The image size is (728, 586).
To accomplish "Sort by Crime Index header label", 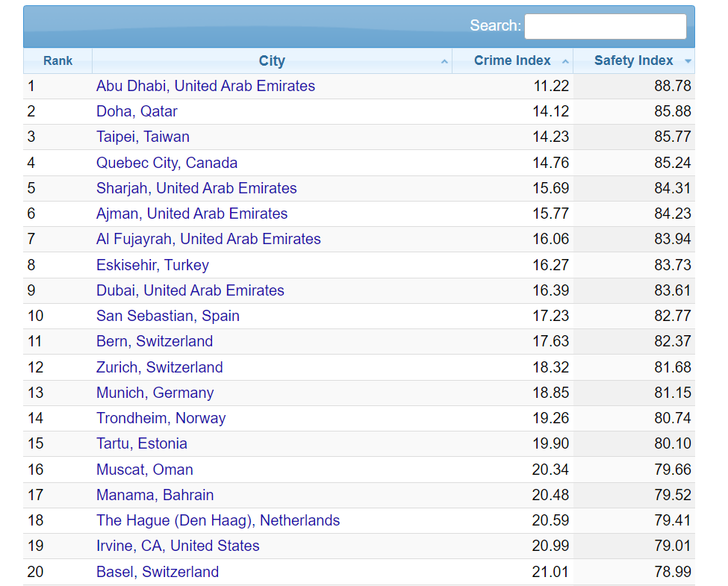I will [x=512, y=60].
